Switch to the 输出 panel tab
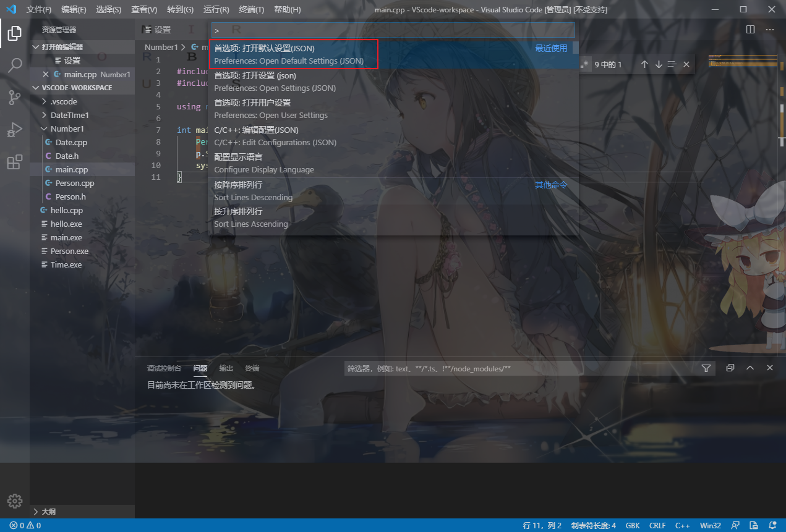The image size is (786, 532). point(226,368)
